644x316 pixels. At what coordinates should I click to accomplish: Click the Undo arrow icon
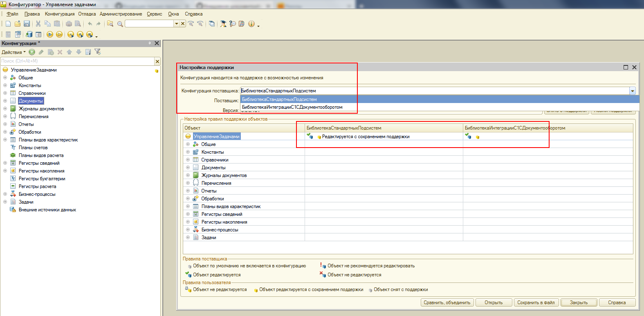[90, 24]
